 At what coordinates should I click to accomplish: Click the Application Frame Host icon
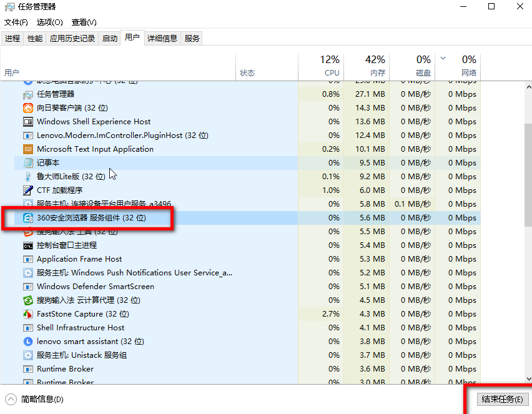click(28, 259)
